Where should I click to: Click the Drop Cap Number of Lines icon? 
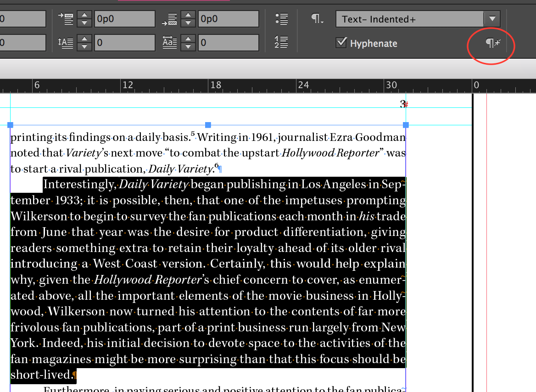[66, 43]
